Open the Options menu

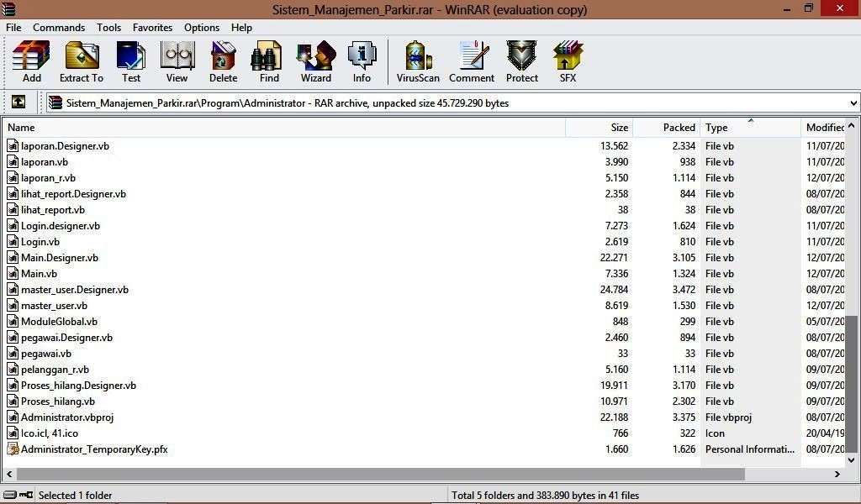[x=201, y=27]
